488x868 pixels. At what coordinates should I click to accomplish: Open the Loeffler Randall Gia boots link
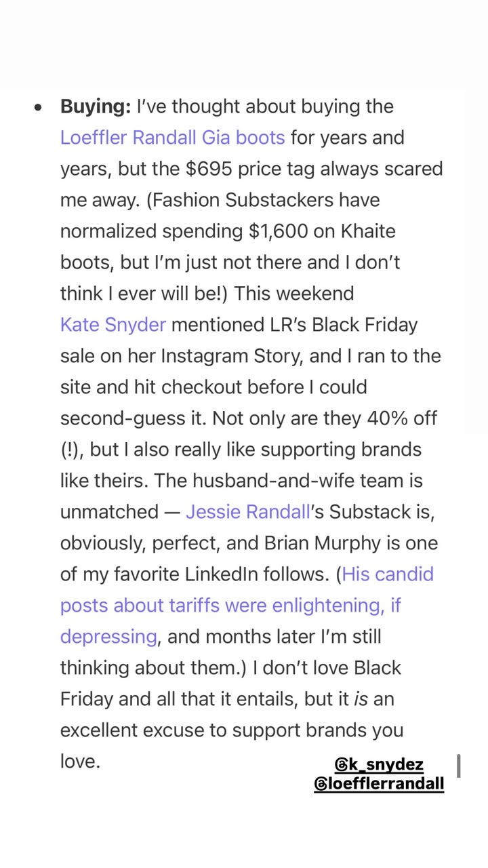[x=172, y=138]
